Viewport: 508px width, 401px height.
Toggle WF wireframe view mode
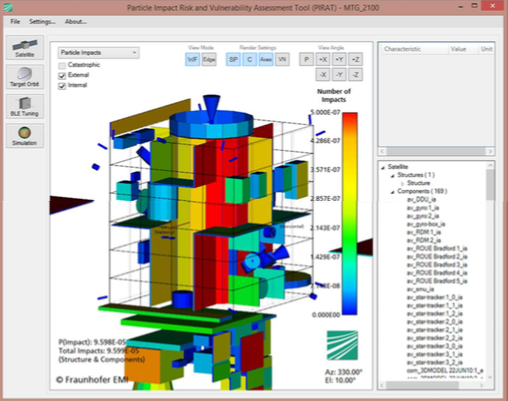(x=192, y=60)
